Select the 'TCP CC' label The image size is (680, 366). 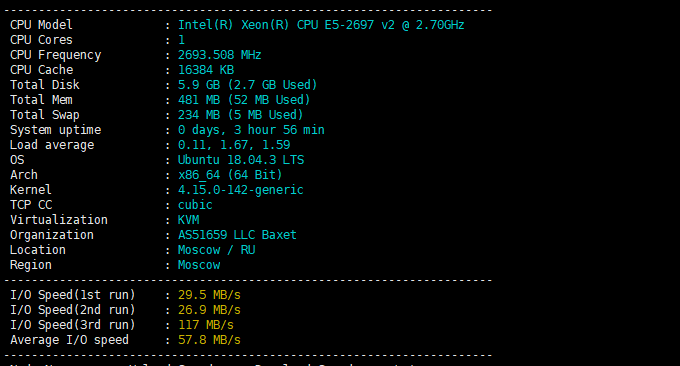point(31,205)
